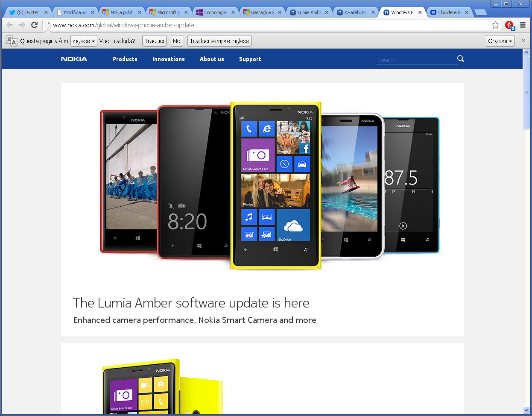This screenshot has width=532, height=416.
Task: Click vertical scrollbar thumb
Action: click(x=526, y=92)
